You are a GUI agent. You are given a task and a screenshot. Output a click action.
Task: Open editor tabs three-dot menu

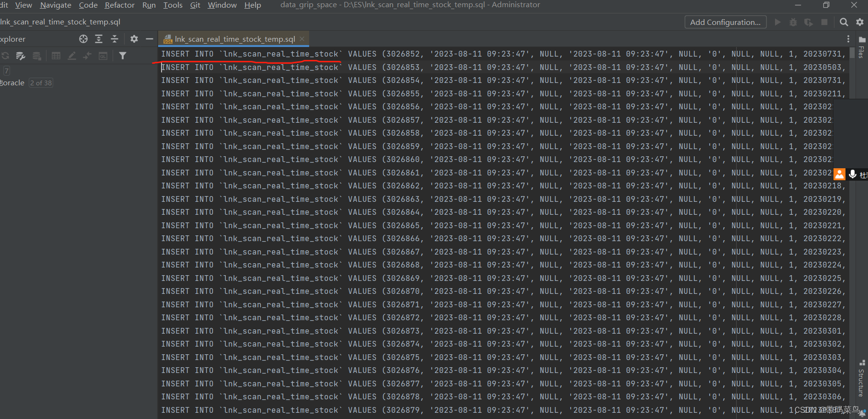tap(848, 39)
